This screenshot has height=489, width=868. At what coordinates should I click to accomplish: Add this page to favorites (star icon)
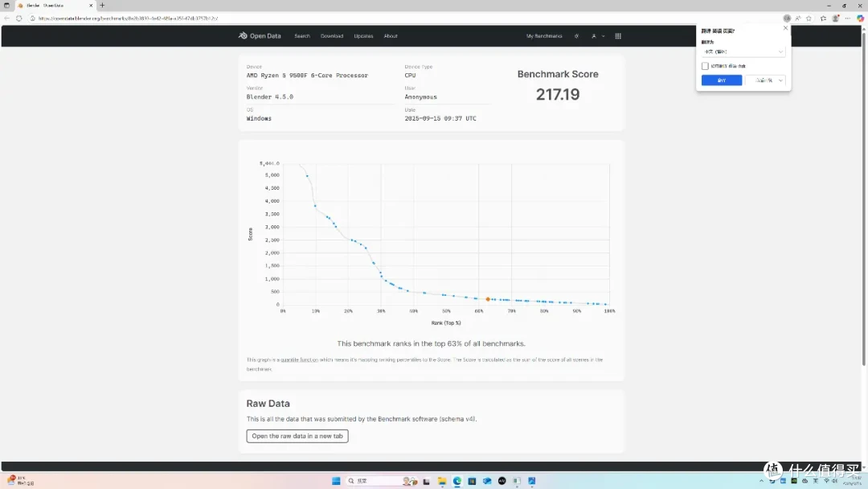[x=809, y=18]
